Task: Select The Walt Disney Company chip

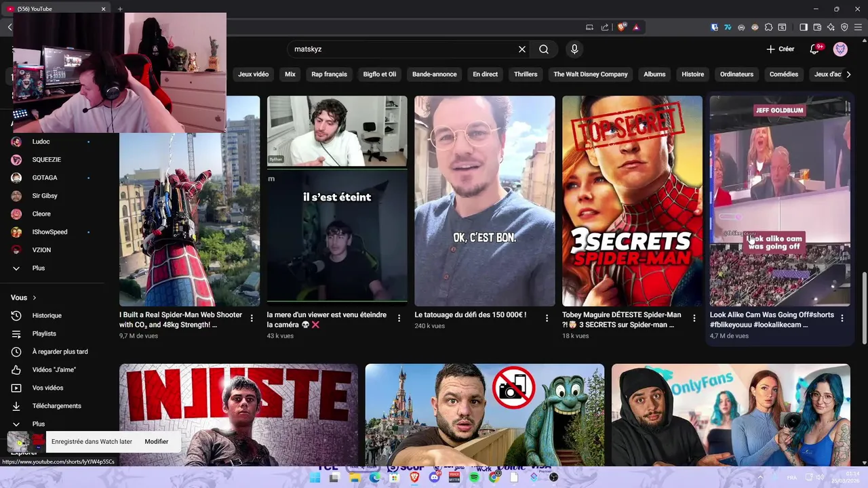Action: coord(591,74)
